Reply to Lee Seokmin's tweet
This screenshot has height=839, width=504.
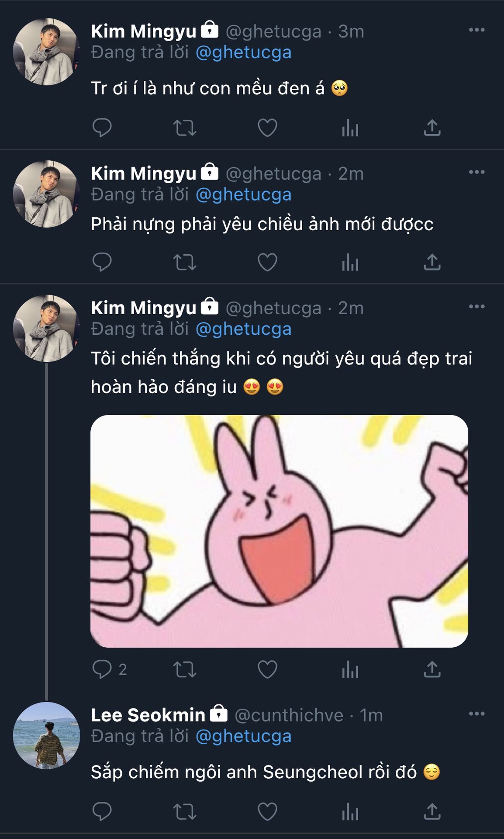(x=102, y=812)
